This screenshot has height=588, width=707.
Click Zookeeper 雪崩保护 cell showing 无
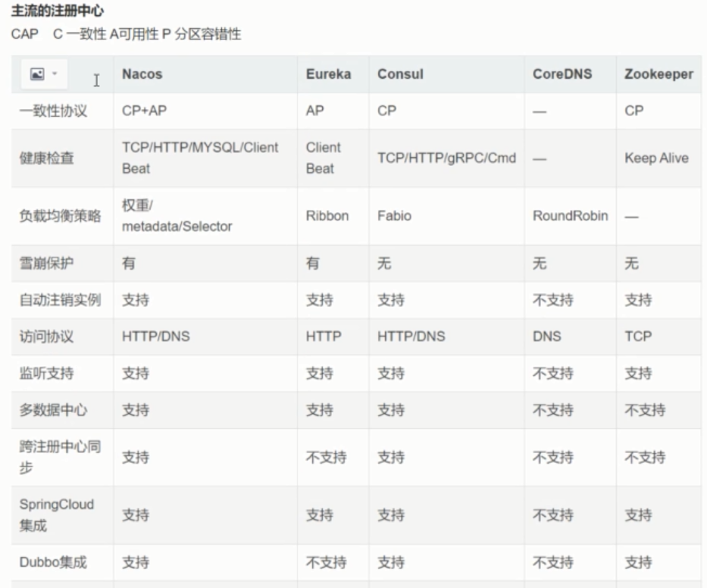click(x=631, y=264)
